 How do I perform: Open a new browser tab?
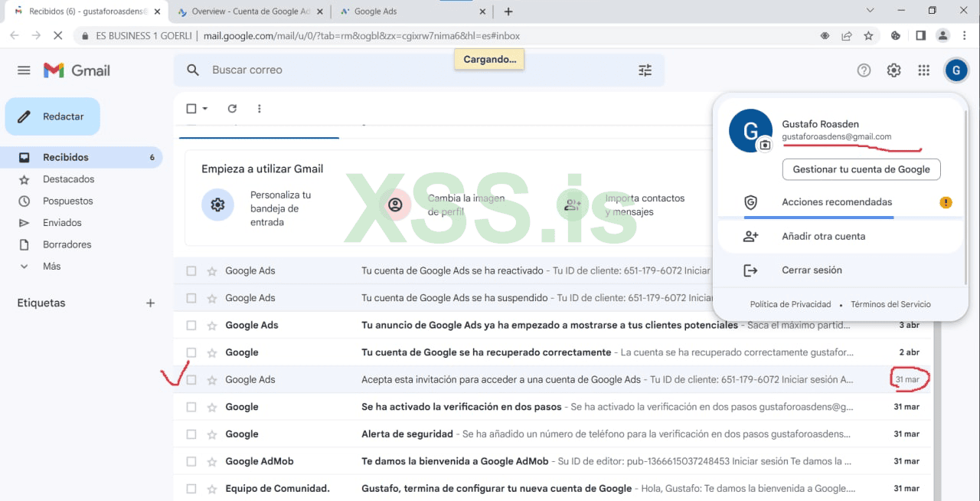pyautogui.click(x=508, y=11)
